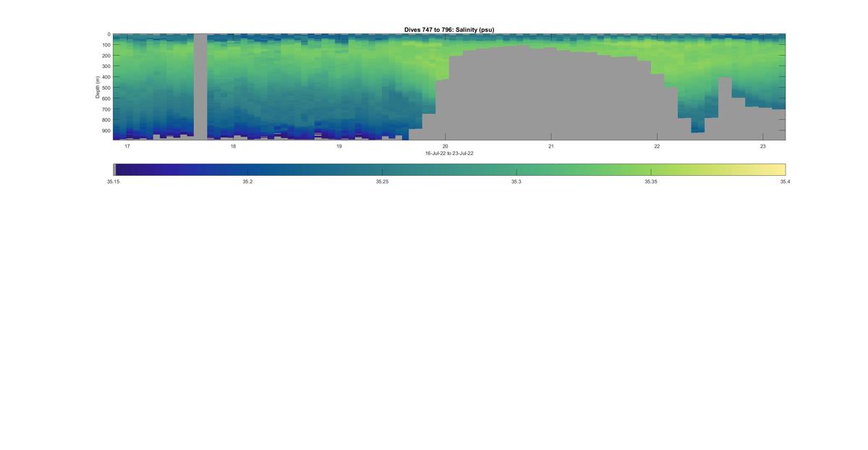
Task: Click colorbar tick label '35.15'
Action: 113,182
